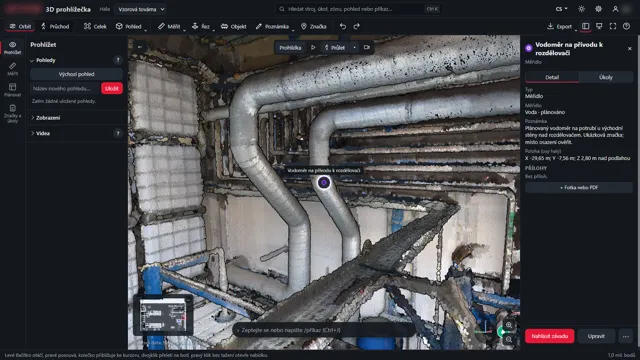The image size is (640, 360).
Task: Open the CS language dropdown
Action: (x=562, y=9)
